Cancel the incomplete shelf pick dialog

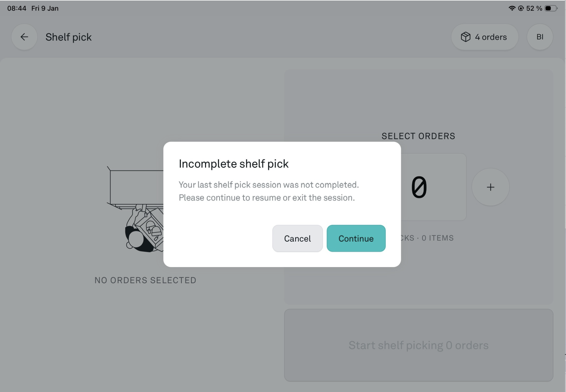click(297, 238)
